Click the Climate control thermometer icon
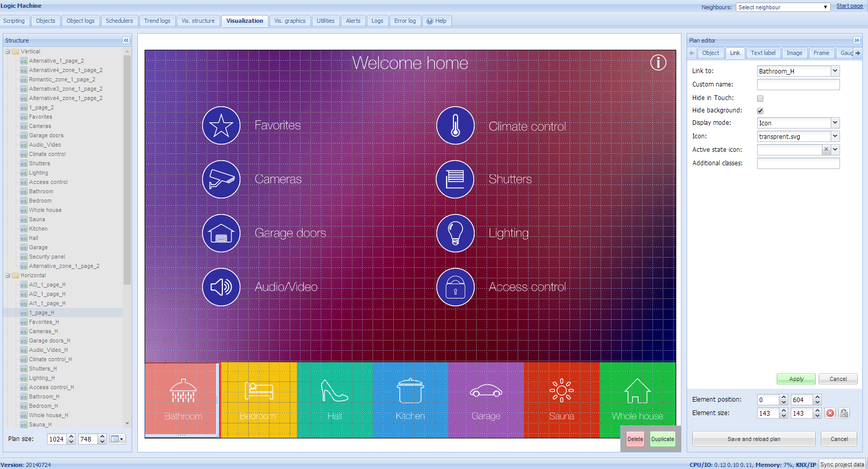This screenshot has height=469, width=868. pos(456,125)
